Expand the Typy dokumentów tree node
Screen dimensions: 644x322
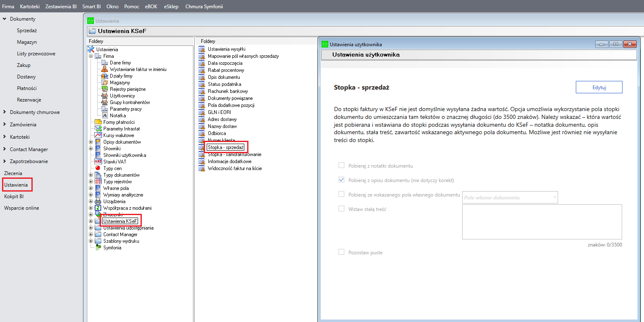pos(91,175)
